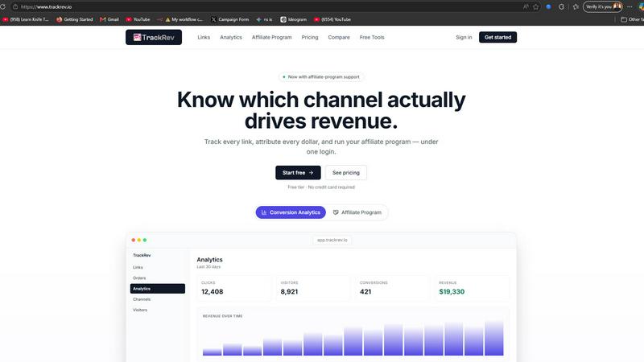Open the Favorites hub icon
Image resolution: width=644 pixels, height=362 pixels.
(x=576, y=6)
